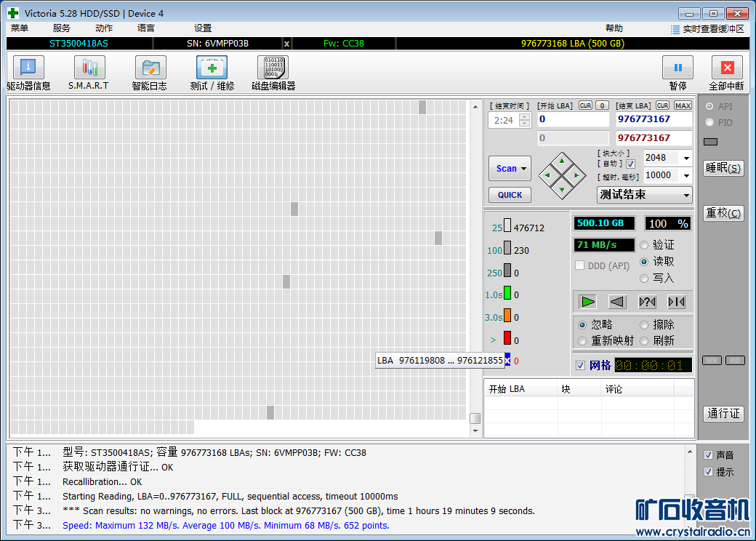Click the up arrow on the navigation diamond
This screenshot has width=756, height=541.
(x=562, y=161)
